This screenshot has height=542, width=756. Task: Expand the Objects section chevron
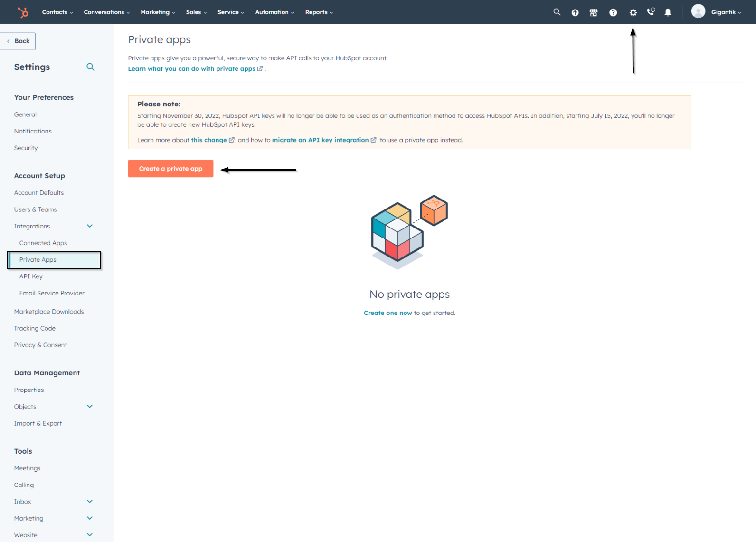point(90,407)
